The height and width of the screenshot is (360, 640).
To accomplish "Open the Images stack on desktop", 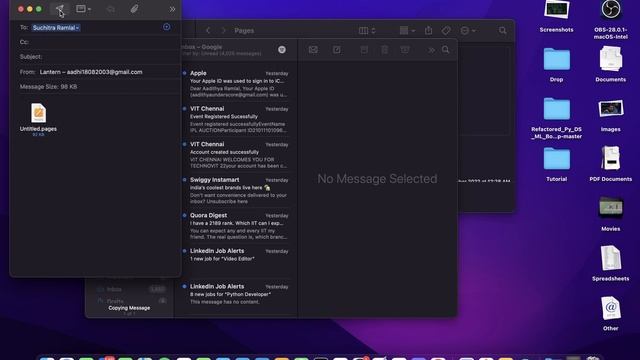I will pyautogui.click(x=611, y=116).
